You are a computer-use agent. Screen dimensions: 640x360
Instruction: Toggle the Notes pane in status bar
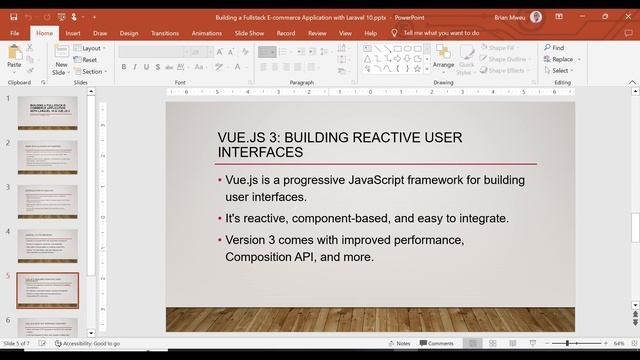click(399, 343)
